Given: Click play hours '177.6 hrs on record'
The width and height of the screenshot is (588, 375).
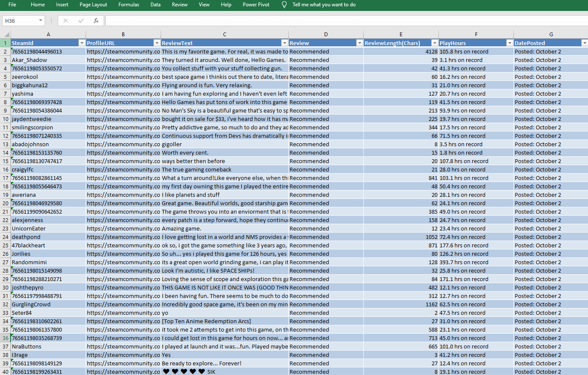Looking at the screenshot, I should 476,245.
